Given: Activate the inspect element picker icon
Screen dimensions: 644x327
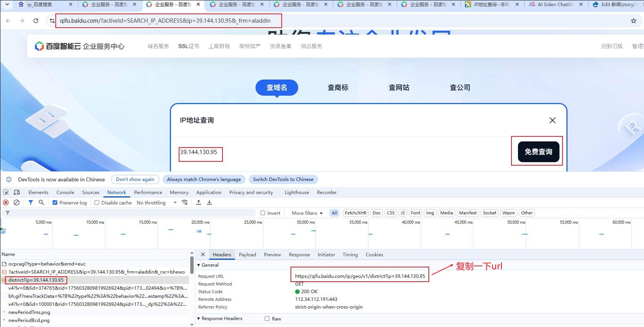Looking at the screenshot, I should (x=6, y=192).
